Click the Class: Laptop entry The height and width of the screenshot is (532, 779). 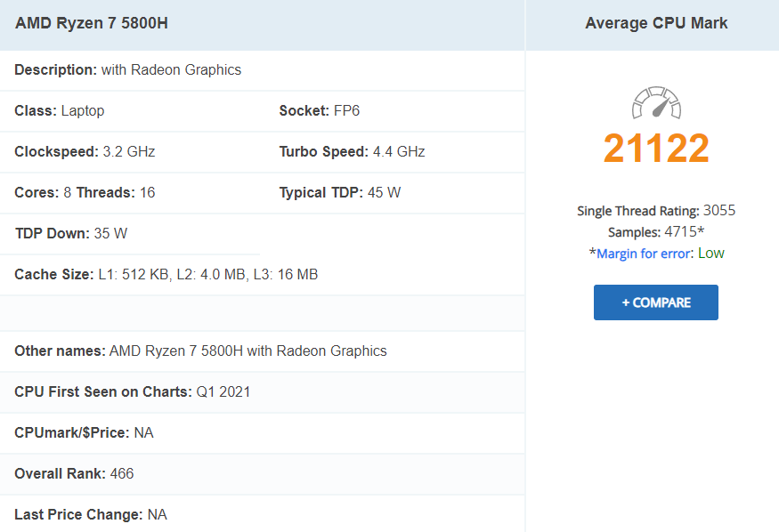pos(59,110)
